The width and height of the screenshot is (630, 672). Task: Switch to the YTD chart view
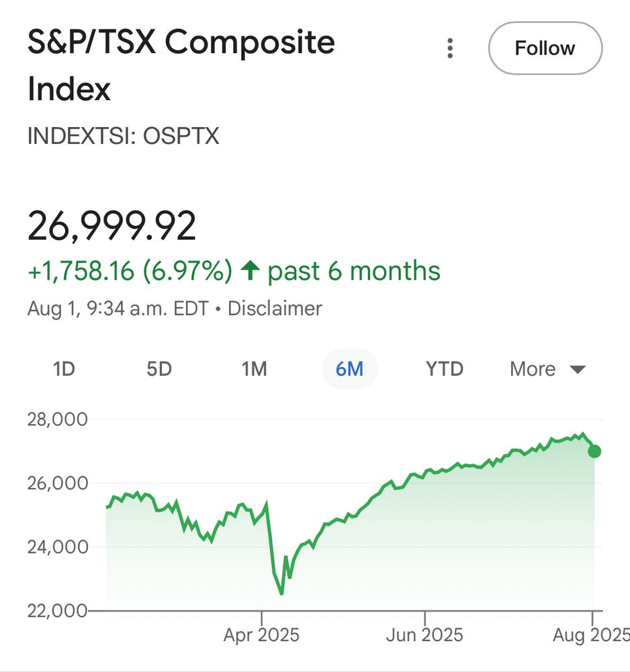click(x=445, y=369)
